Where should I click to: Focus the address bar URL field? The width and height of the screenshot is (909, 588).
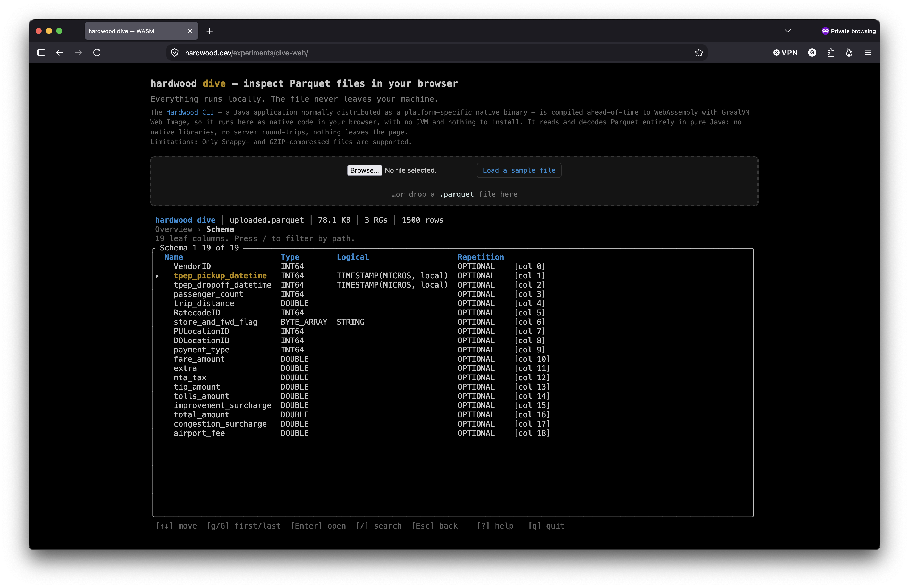(436, 53)
